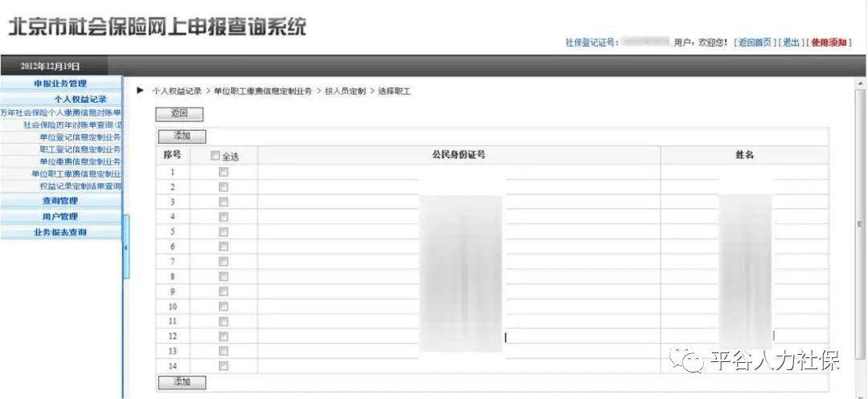
Task: Tick the checkbox in row 6
Action: click(x=223, y=246)
